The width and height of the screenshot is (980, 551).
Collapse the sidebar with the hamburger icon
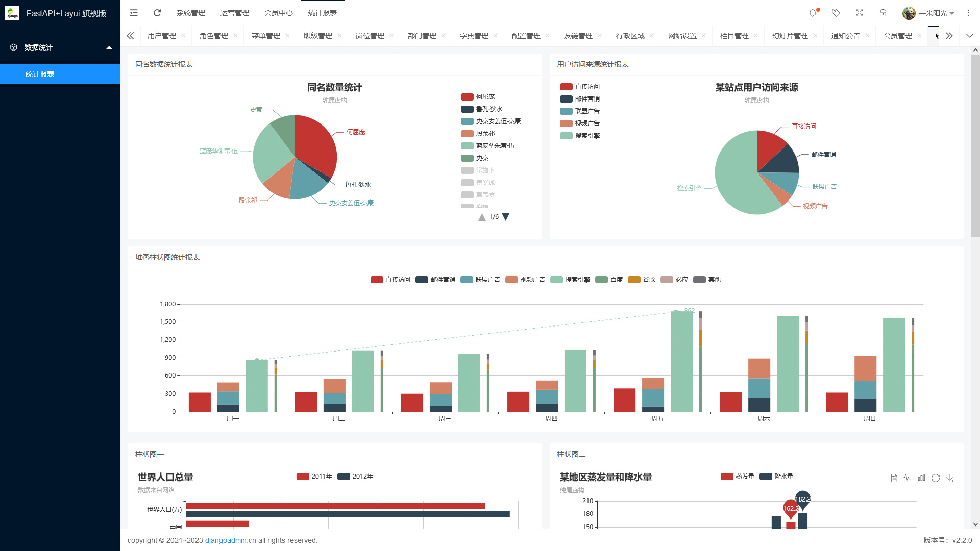coord(133,13)
